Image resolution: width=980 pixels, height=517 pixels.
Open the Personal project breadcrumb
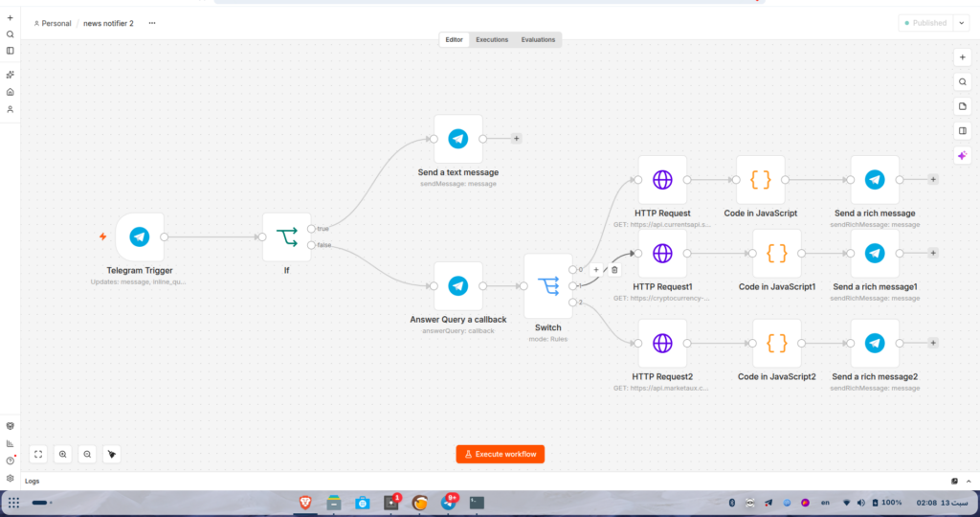(53, 23)
